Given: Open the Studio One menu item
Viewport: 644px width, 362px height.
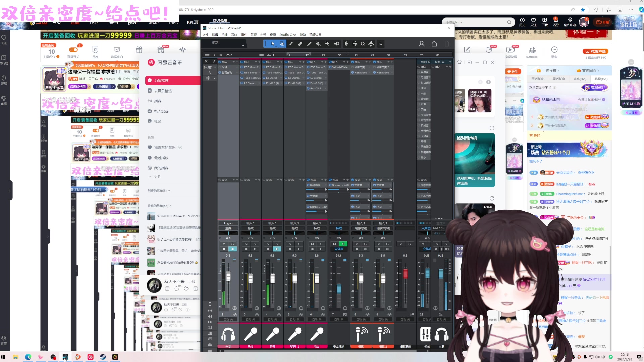Looking at the screenshot, I should tap(288, 35).
